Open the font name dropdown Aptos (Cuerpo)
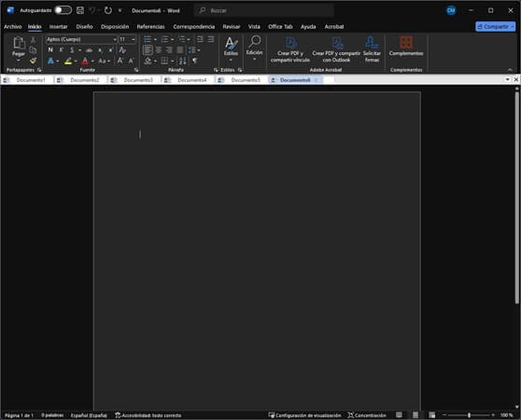 click(81, 39)
